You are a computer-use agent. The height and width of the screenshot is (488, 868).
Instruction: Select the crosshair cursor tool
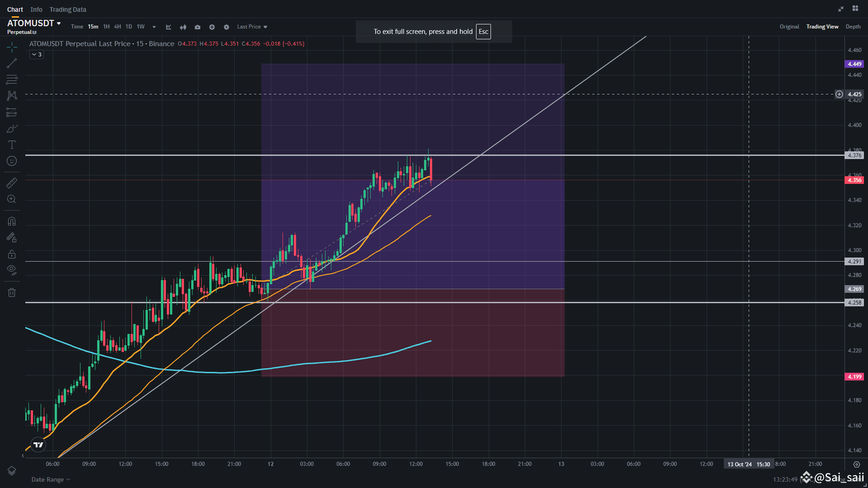(x=12, y=47)
